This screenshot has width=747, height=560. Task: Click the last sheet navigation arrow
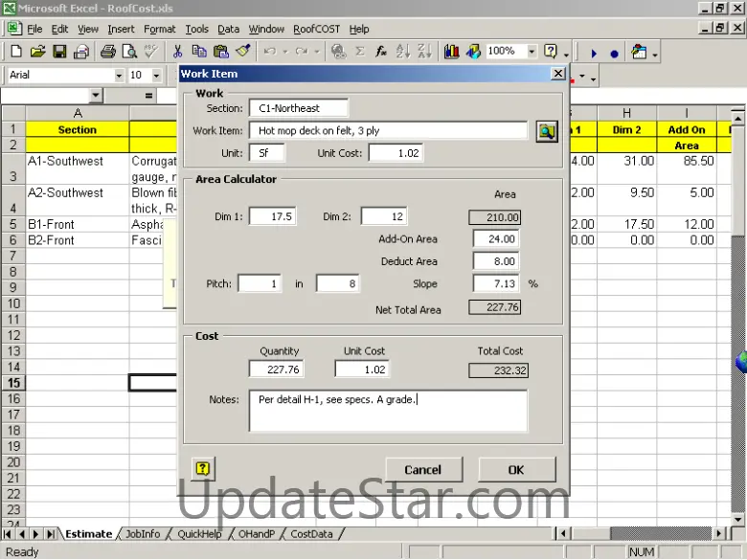click(x=50, y=534)
